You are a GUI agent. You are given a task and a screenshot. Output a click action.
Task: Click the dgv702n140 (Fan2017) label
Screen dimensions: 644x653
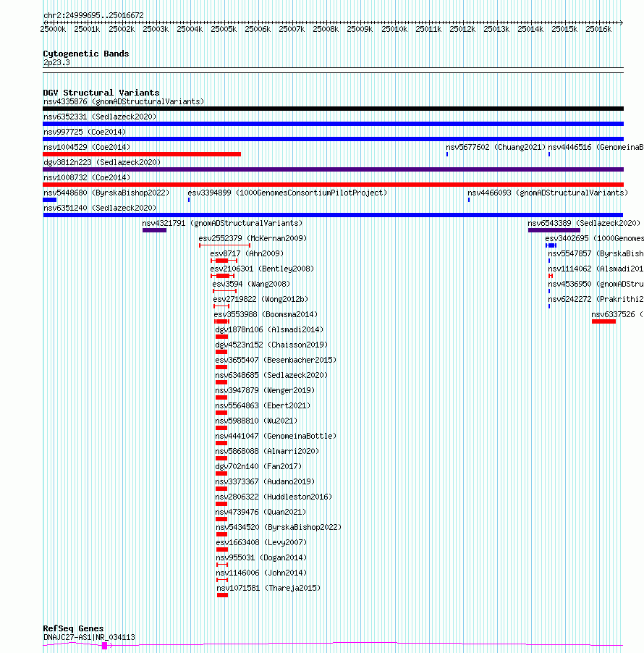click(258, 466)
